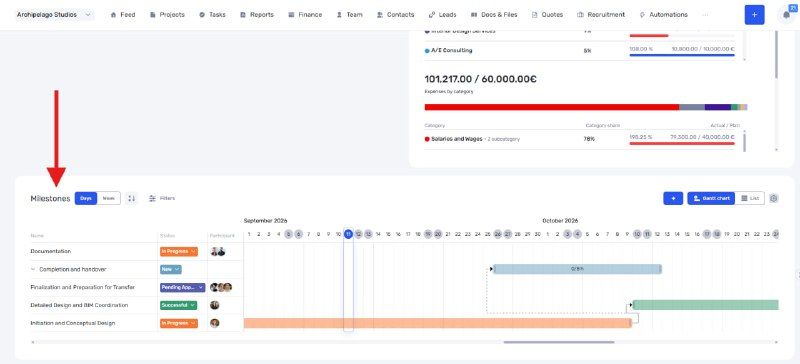
Task: Click the Docs & Files icon
Action: [474, 15]
